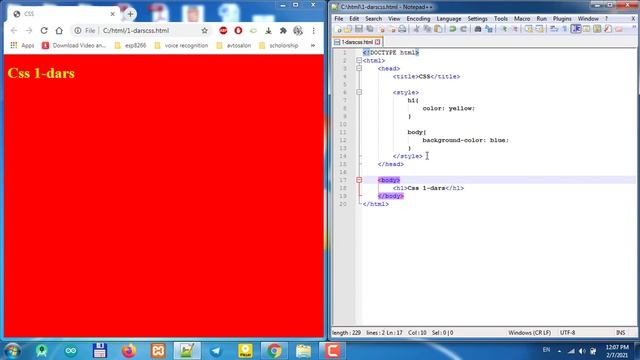Viewport: 640px width, 360px height.
Task: Open the Search menu in Notepad++
Action: [x=373, y=19]
